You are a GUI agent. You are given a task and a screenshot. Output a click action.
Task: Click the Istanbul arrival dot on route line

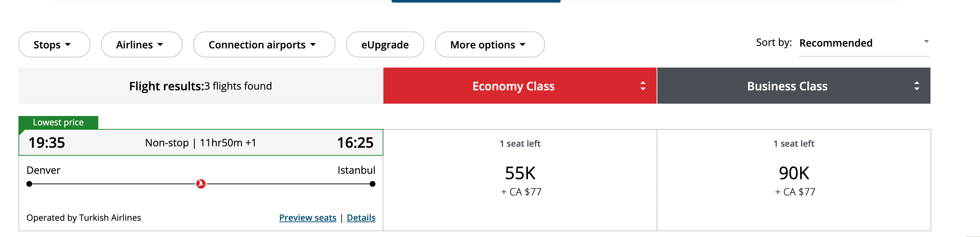pyautogui.click(x=373, y=184)
